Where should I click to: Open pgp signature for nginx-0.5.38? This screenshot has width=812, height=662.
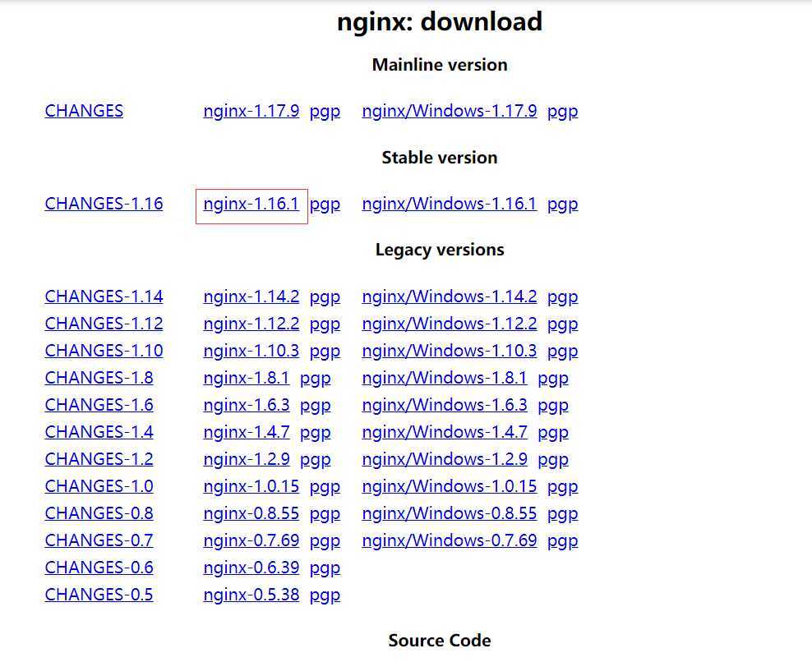point(325,595)
